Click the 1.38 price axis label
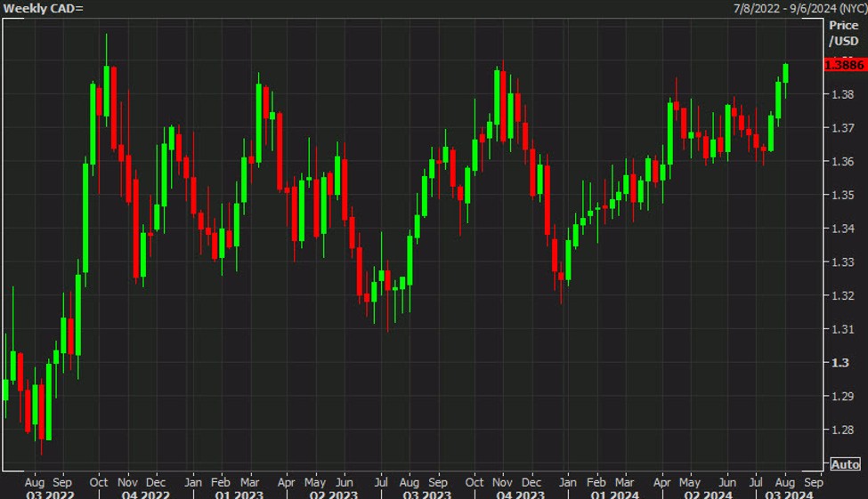The height and width of the screenshot is (499, 868). [840, 93]
